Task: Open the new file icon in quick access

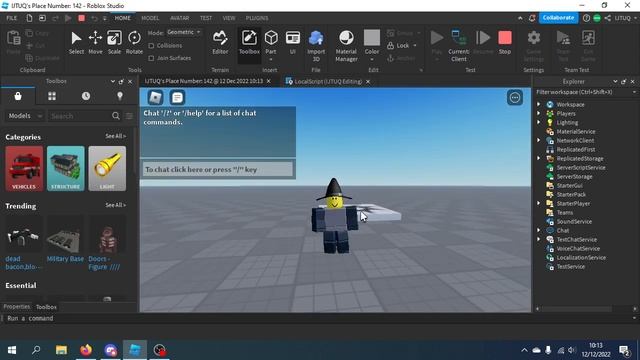Action: pyautogui.click(x=29, y=18)
